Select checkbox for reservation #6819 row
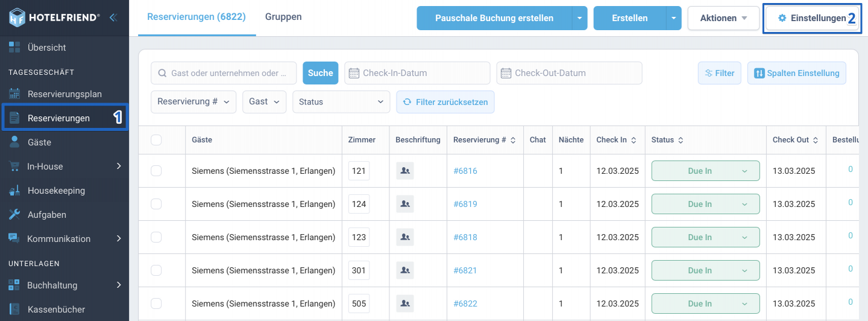The width and height of the screenshot is (868, 321). click(156, 204)
